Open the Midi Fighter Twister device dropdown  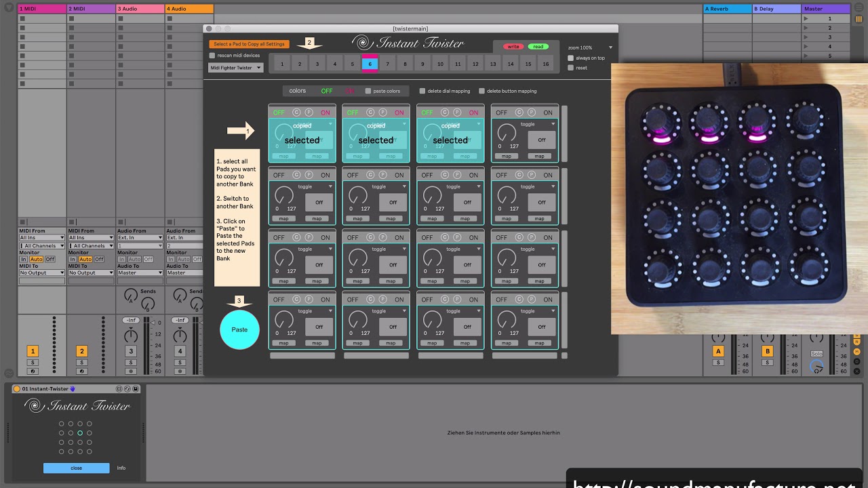coord(235,68)
